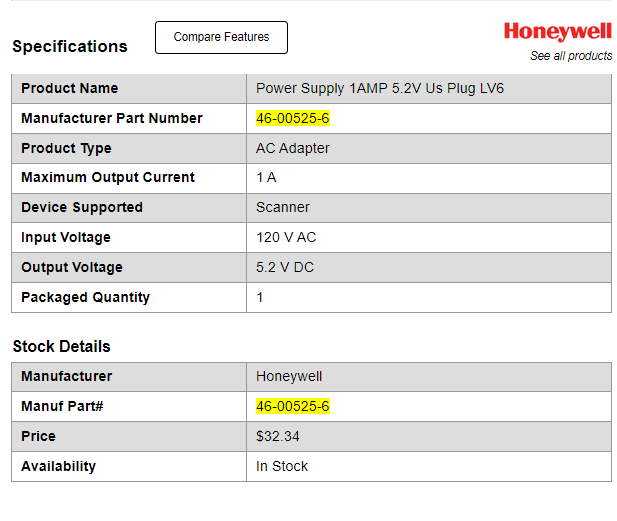Select the AC Adapter value
Viewport: 617px width, 521px height.
pyautogui.click(x=293, y=148)
